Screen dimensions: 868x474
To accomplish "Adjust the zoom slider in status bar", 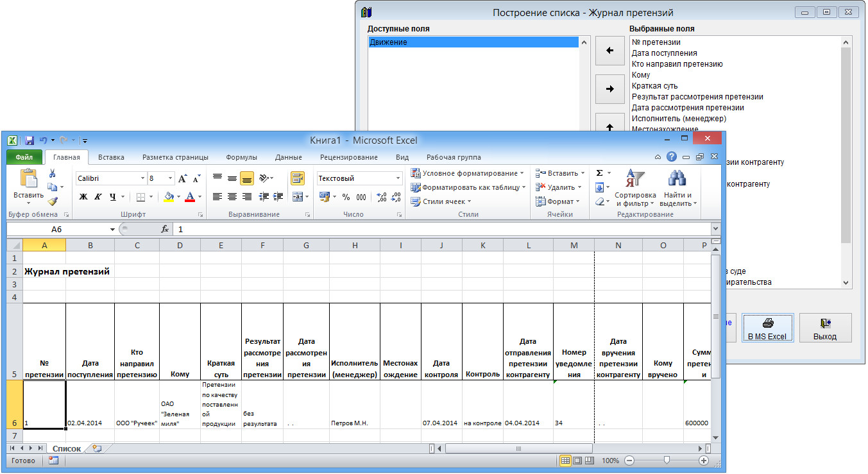I will (667, 461).
